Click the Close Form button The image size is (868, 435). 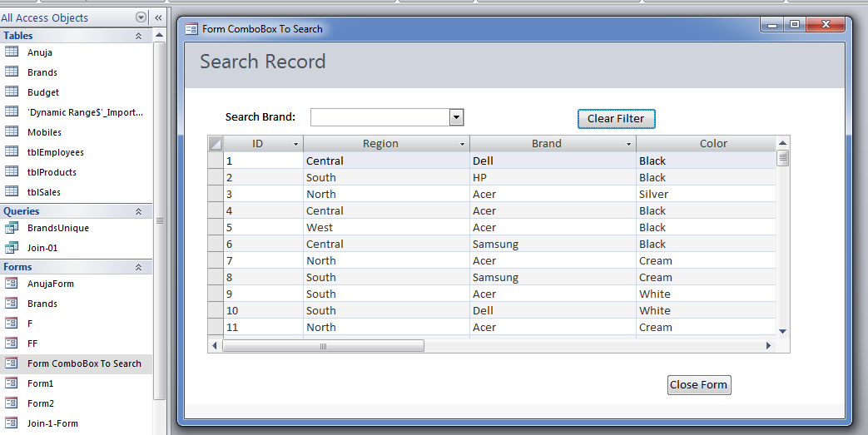pos(699,385)
